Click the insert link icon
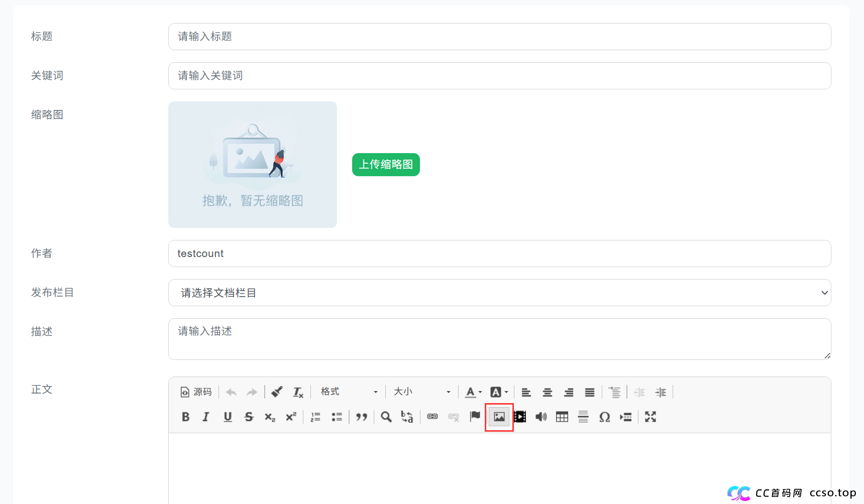Viewport: 864px width, 504px height. [433, 417]
